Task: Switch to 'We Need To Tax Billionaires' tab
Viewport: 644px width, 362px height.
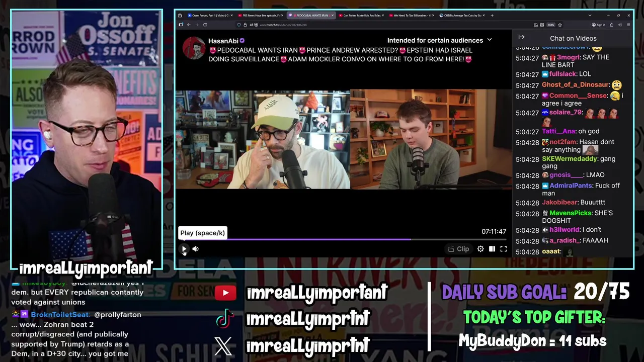Action: tap(411, 16)
